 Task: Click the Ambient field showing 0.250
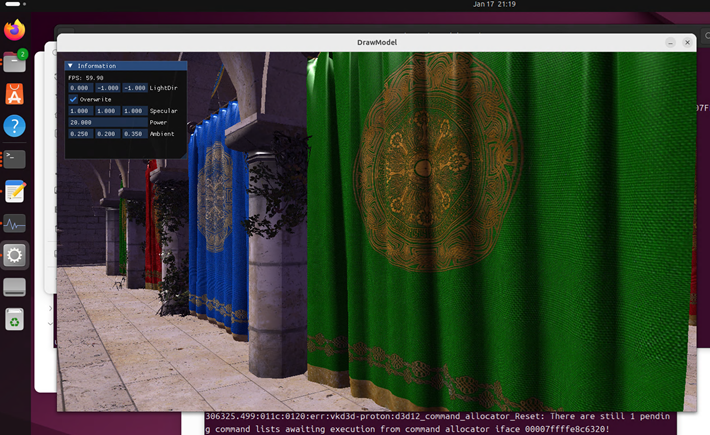point(80,133)
